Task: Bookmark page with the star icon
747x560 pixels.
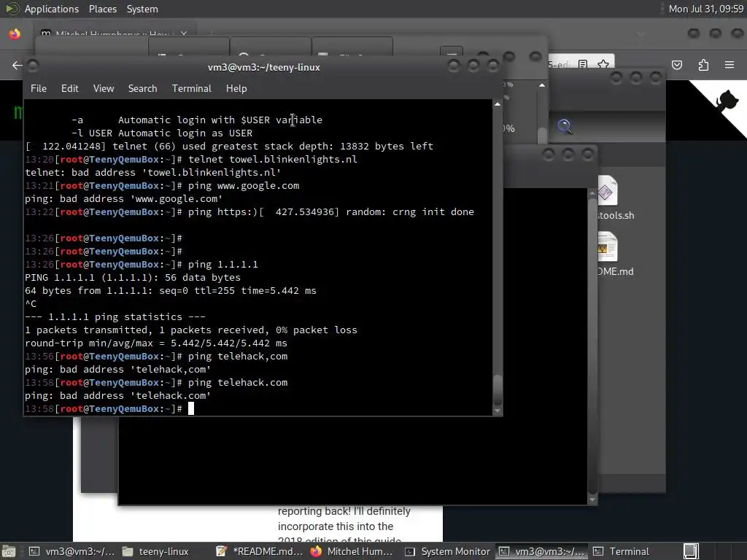Action: 603,64
